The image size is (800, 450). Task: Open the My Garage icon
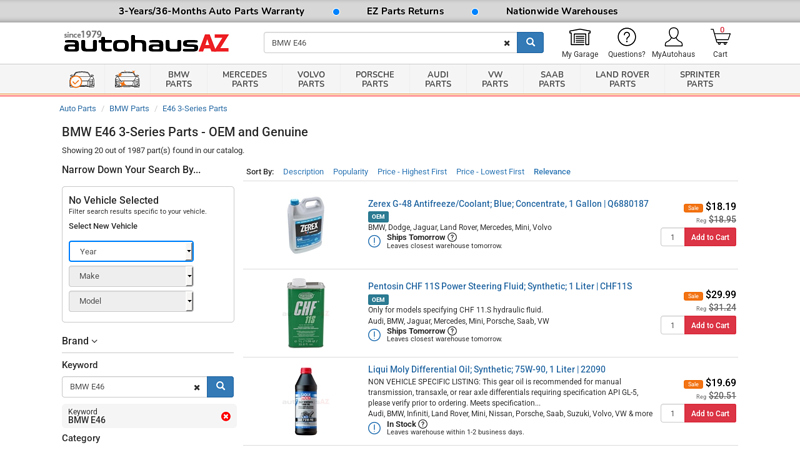579,38
